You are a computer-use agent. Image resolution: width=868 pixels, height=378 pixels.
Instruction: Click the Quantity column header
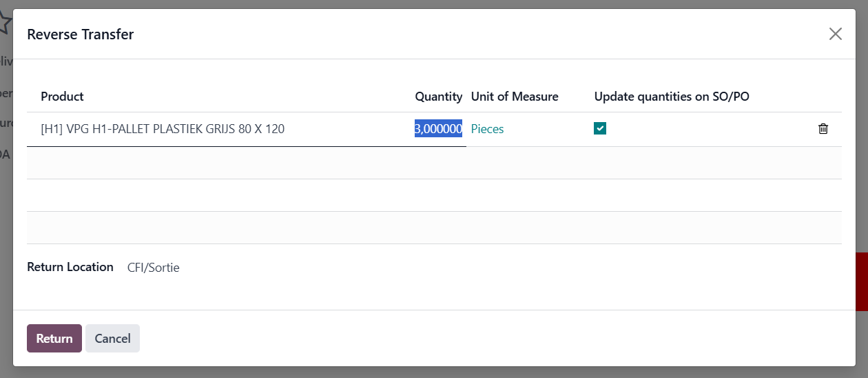(438, 97)
